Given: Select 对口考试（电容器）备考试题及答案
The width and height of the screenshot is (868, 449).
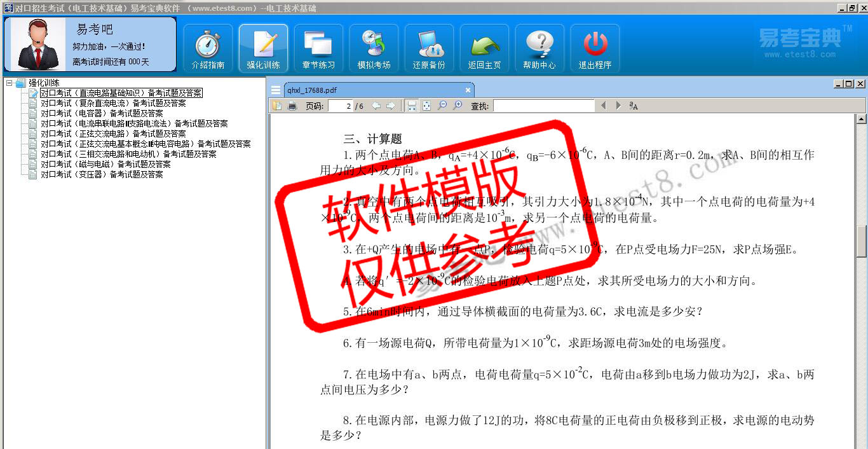Looking at the screenshot, I should 102,113.
